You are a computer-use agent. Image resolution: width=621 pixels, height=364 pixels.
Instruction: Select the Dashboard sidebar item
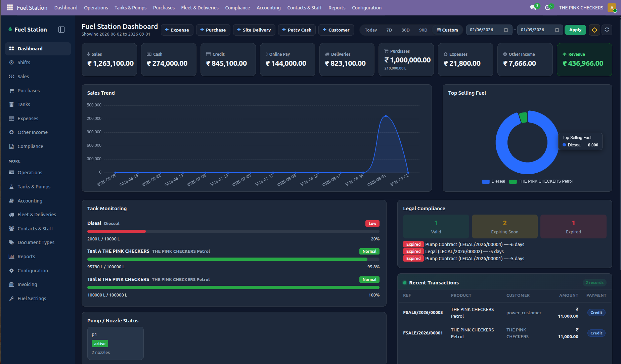coord(38,49)
